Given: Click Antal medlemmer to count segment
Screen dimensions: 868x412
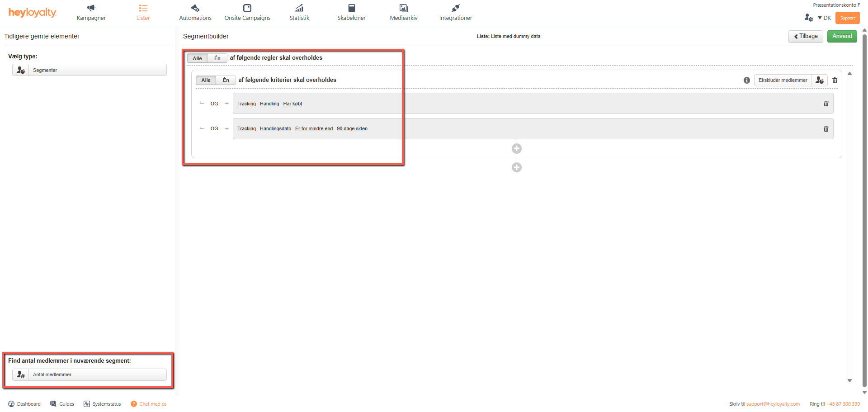Looking at the screenshot, I should point(90,374).
